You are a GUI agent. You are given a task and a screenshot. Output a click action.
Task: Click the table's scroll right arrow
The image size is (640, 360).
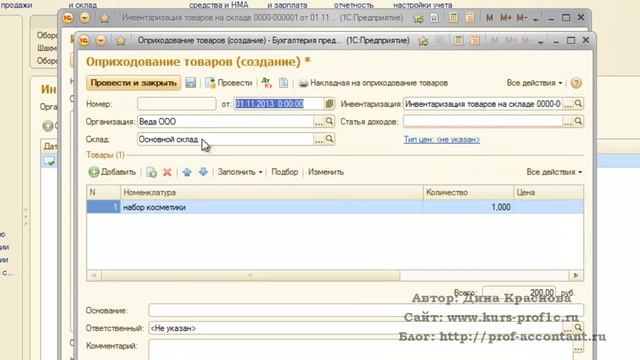(x=576, y=276)
